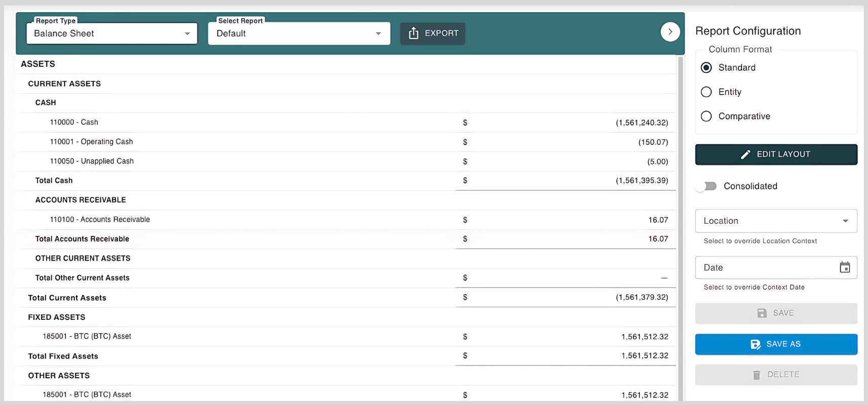Image resolution: width=868 pixels, height=405 pixels.
Task: Click the disabled DELETE button
Action: tap(776, 375)
